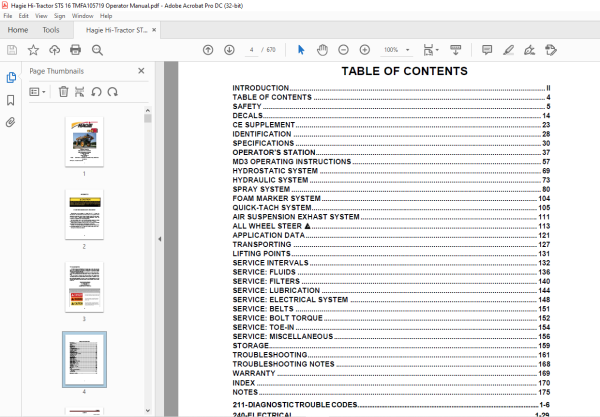Click the stamp tool icon
The height and width of the screenshot is (417, 600).
[551, 50]
